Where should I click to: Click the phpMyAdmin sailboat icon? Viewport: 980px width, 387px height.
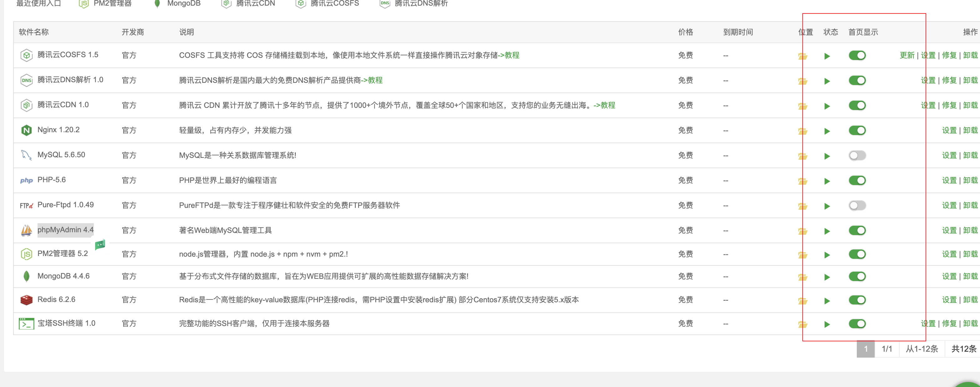pos(26,230)
